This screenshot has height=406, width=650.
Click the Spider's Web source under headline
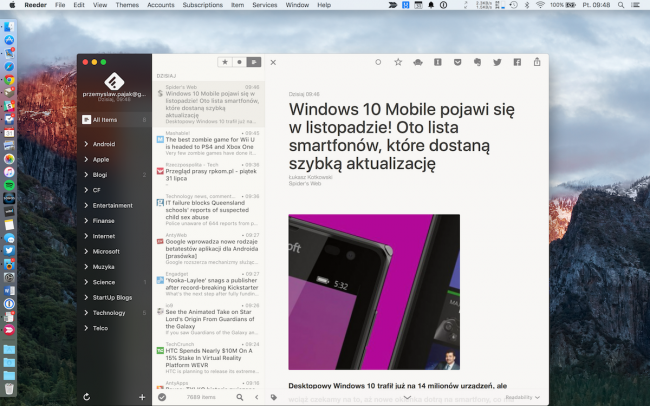pos(305,183)
